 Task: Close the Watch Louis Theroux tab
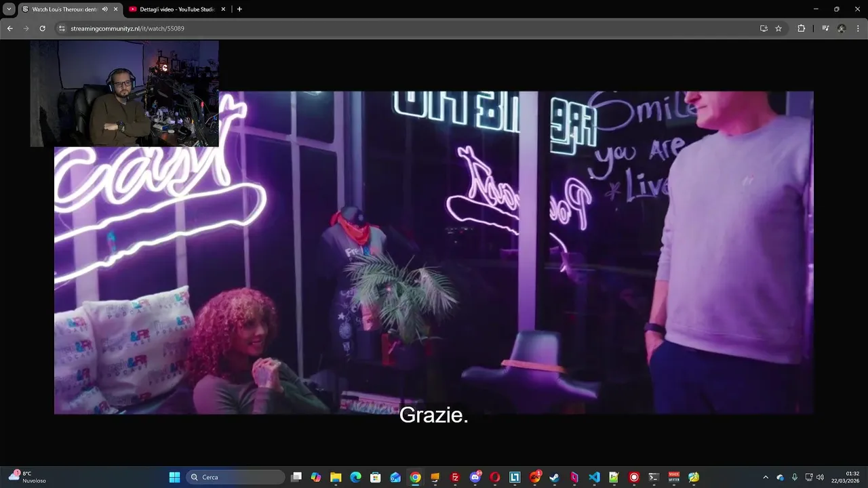click(x=115, y=9)
